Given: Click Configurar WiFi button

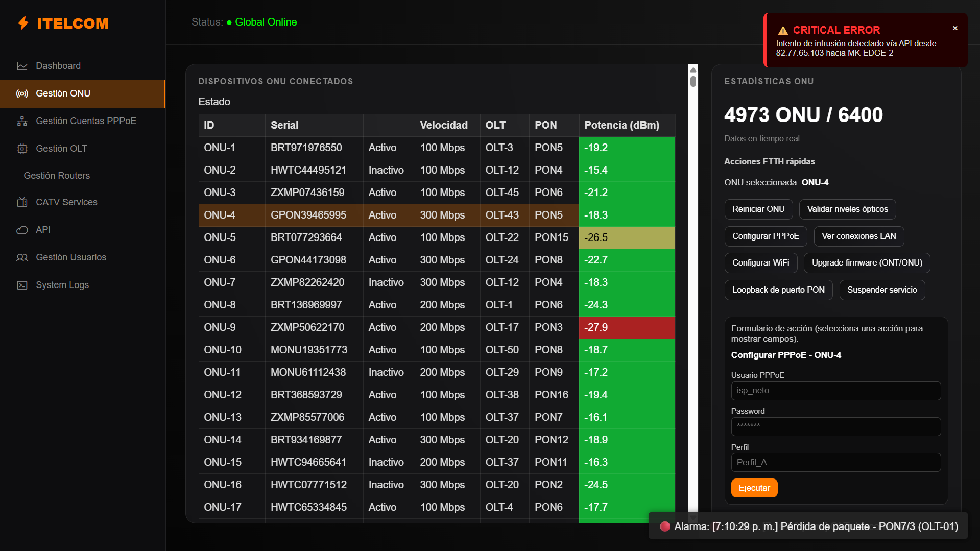Looking at the screenshot, I should [760, 262].
